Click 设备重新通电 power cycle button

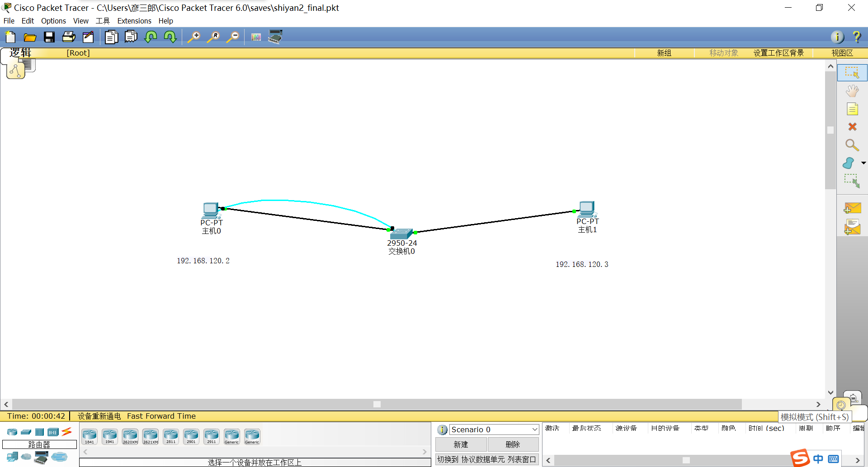tap(99, 416)
